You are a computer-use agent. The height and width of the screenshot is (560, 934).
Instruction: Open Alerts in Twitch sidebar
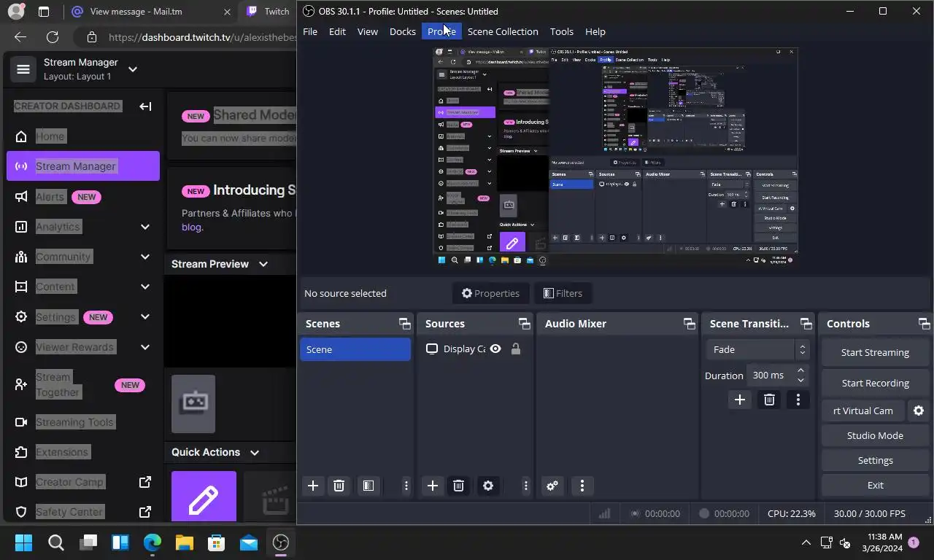pos(50,197)
